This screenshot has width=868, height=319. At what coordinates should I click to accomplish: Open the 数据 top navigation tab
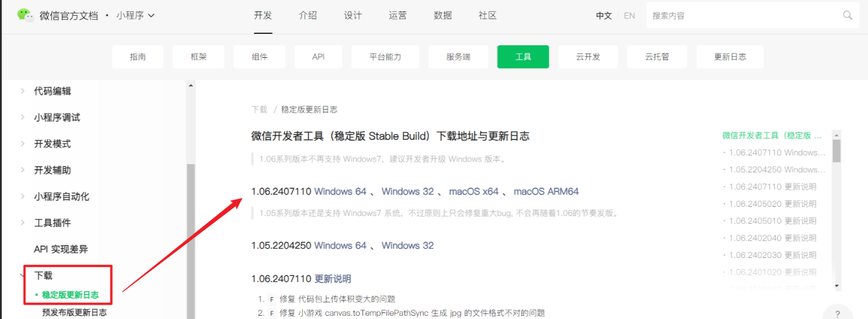coord(442,15)
